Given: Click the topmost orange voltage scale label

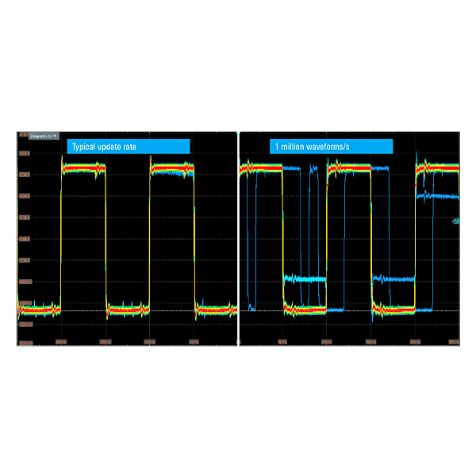Looking at the screenshot, I should [23, 135].
